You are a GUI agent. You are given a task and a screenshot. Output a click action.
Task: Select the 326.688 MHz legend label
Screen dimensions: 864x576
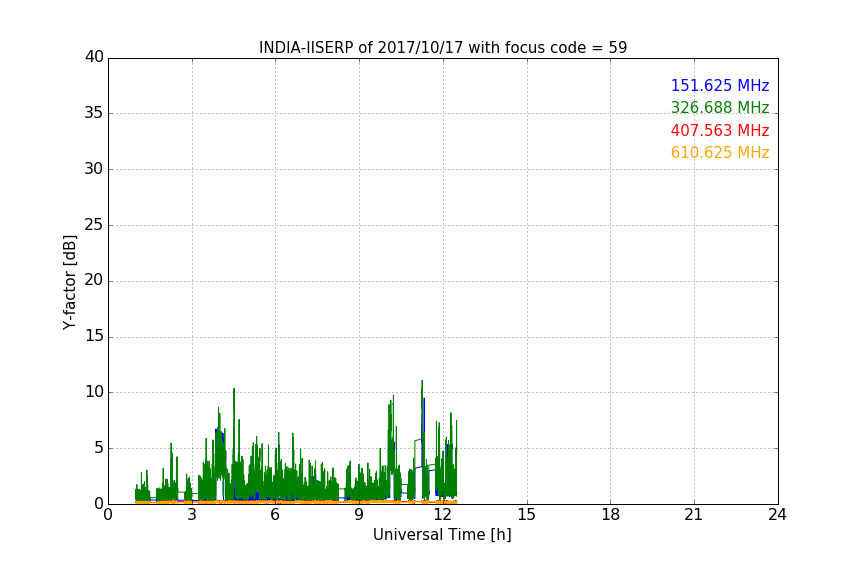(x=720, y=107)
